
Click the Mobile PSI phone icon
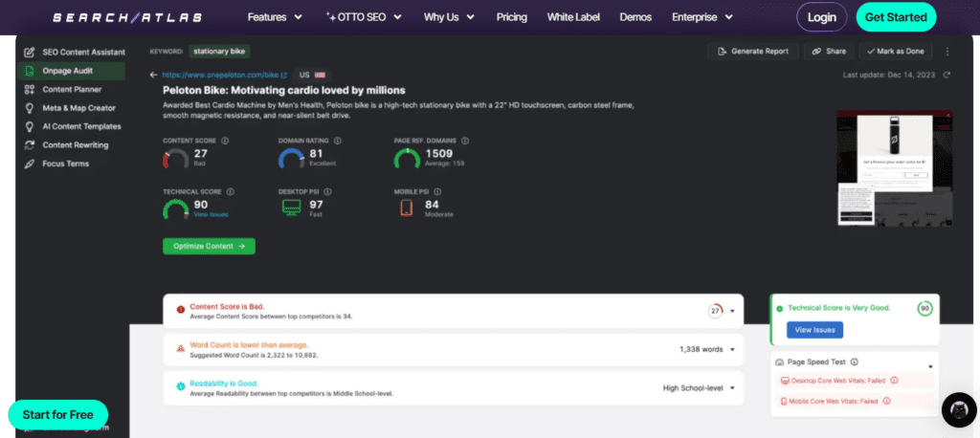[x=406, y=208]
